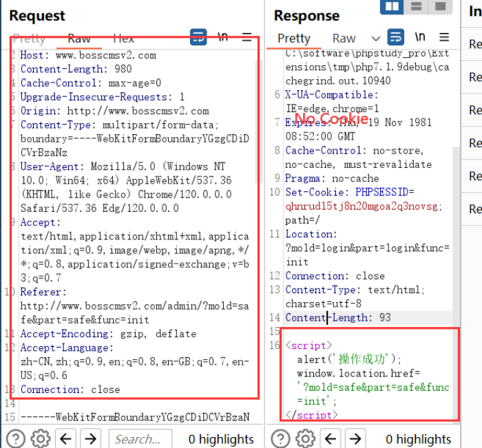Toggle word wrap in Response panel

pos(395,37)
